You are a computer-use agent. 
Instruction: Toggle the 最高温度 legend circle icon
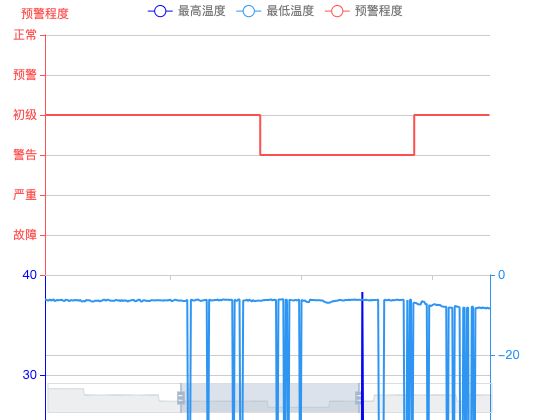tap(160, 11)
